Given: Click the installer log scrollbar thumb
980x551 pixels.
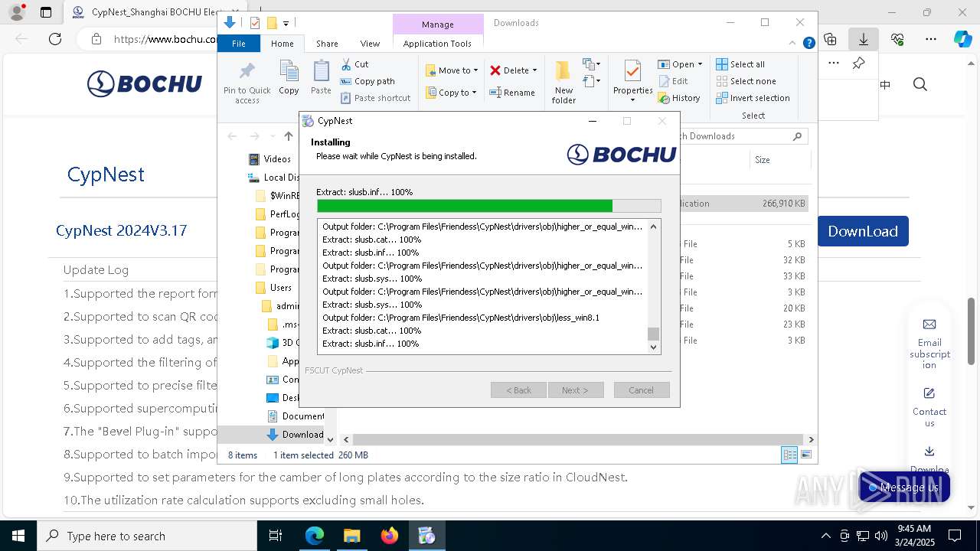Looking at the screenshot, I should (653, 334).
